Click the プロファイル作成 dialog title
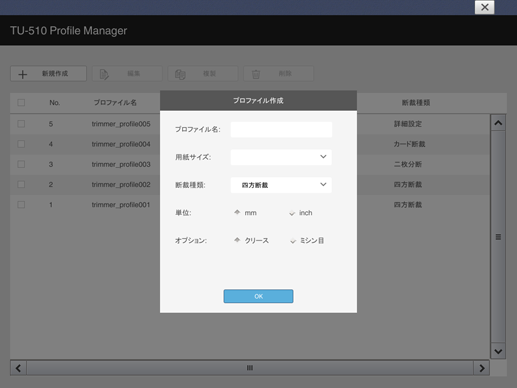 pos(258,101)
